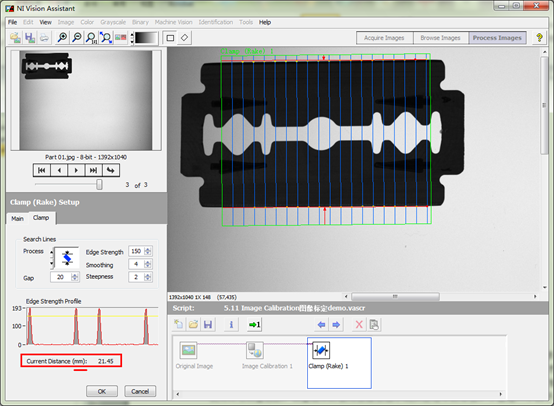Screen dimensions: 554x406
Task: Click the blue left arrow script step icon
Action: (x=322, y=324)
